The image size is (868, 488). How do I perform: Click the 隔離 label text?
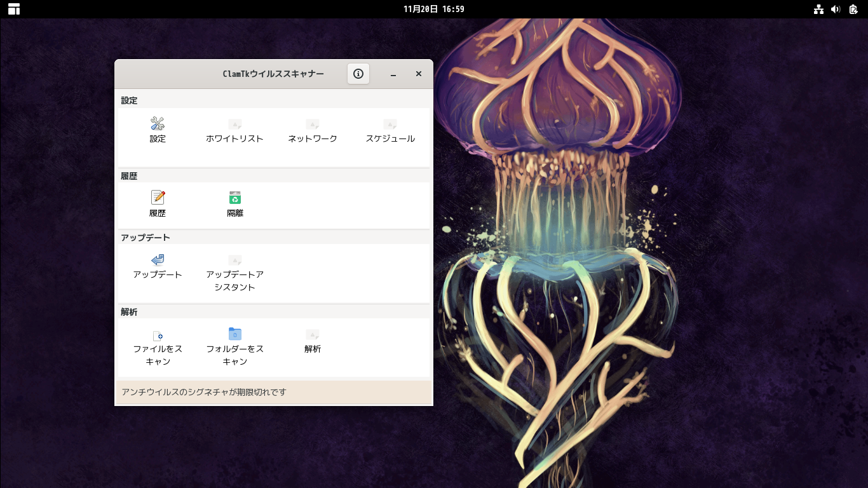pyautogui.click(x=235, y=213)
